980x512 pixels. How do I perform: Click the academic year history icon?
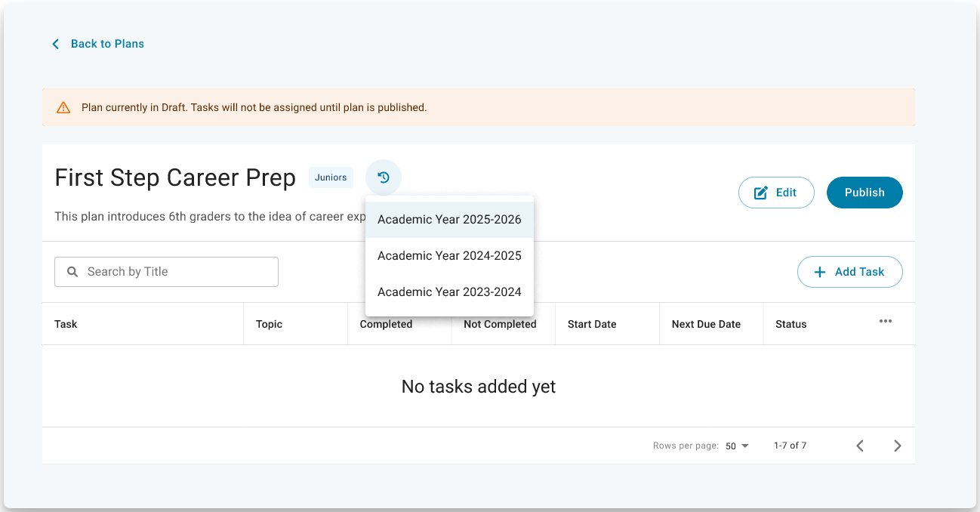[384, 177]
